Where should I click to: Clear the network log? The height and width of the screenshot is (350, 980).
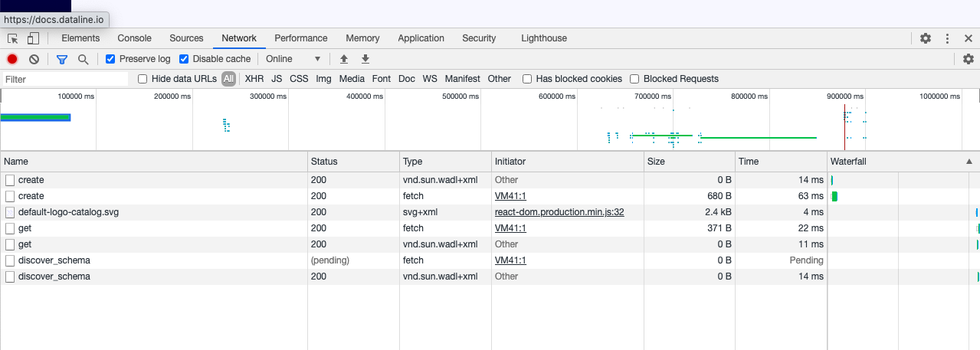pos(34,59)
